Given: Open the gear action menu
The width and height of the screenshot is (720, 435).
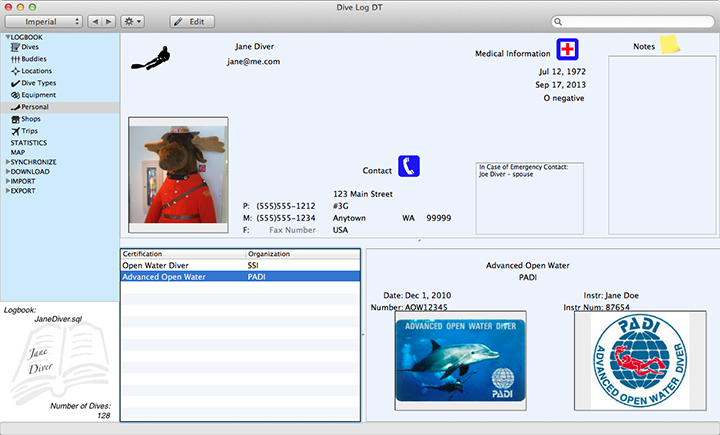Looking at the screenshot, I should (131, 21).
